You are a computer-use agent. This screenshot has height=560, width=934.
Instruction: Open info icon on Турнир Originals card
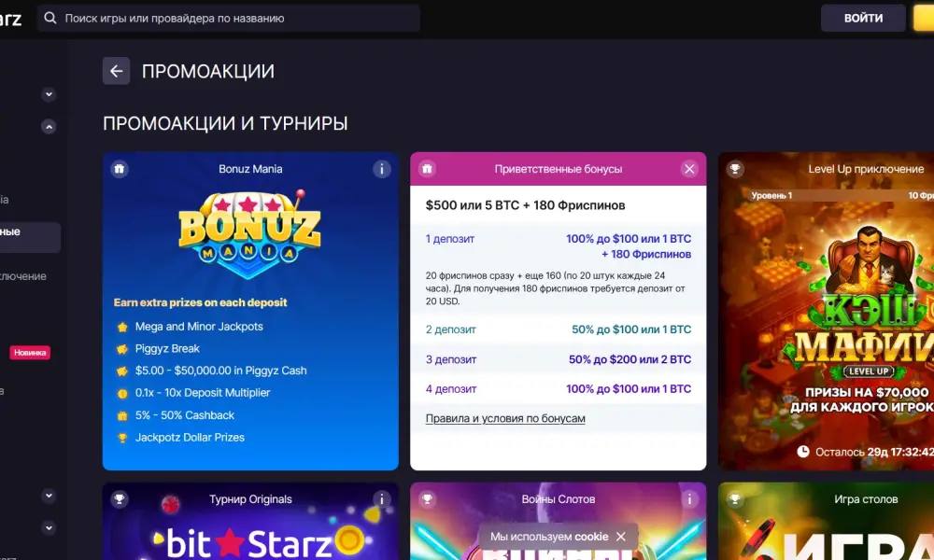pyautogui.click(x=382, y=499)
